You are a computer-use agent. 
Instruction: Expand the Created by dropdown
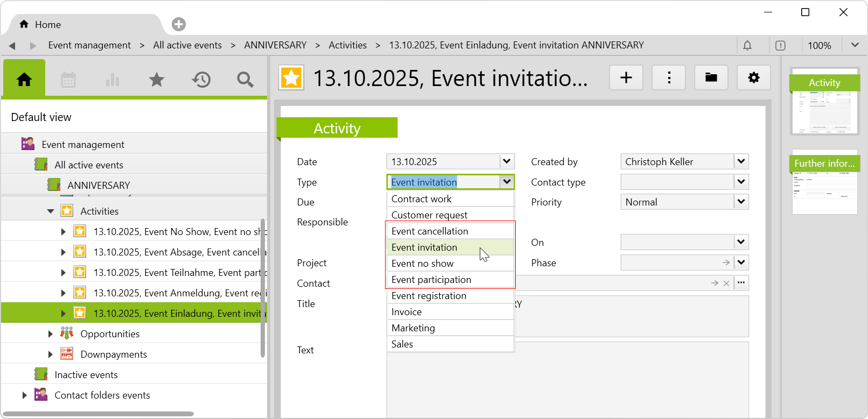click(741, 161)
